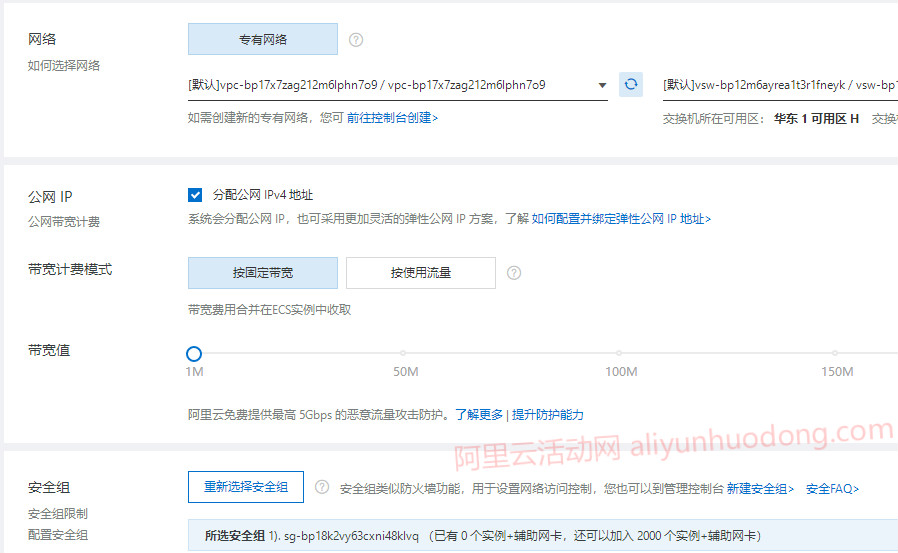This screenshot has width=898, height=553.
Task: Click the 如何选择网络 help text
Action: pyautogui.click(x=64, y=66)
